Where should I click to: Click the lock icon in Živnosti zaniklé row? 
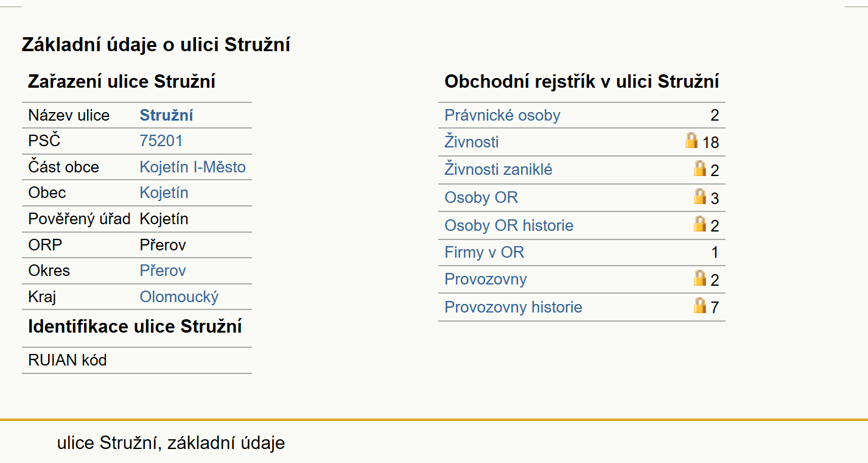(x=700, y=168)
